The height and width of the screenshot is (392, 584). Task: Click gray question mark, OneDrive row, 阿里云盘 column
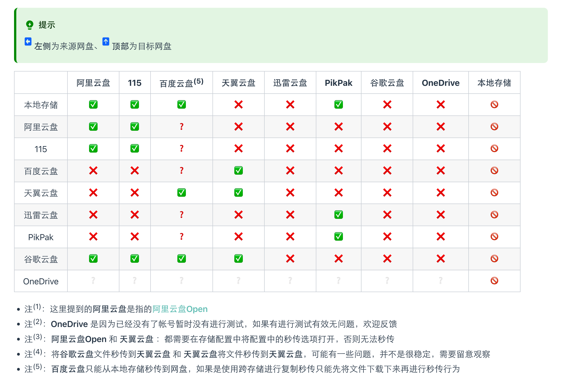93,281
